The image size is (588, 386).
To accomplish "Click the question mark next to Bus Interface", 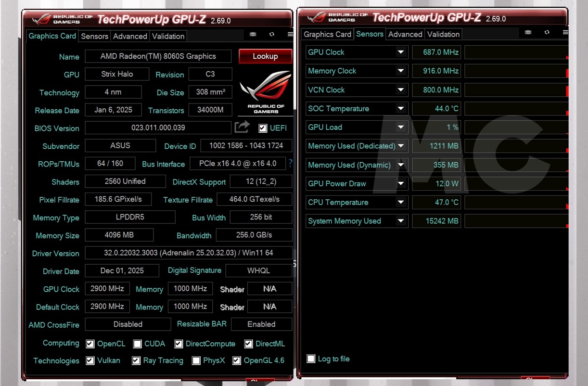I will pos(290,164).
